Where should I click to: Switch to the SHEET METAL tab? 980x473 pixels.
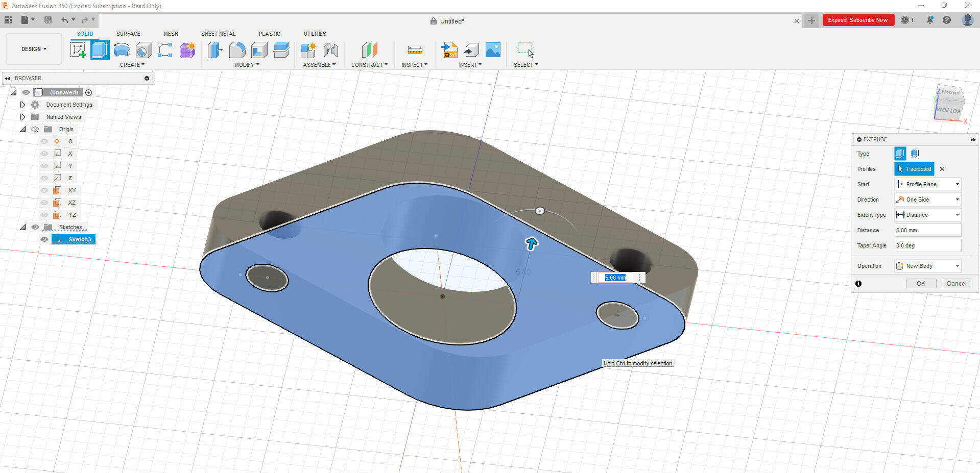pyautogui.click(x=219, y=34)
